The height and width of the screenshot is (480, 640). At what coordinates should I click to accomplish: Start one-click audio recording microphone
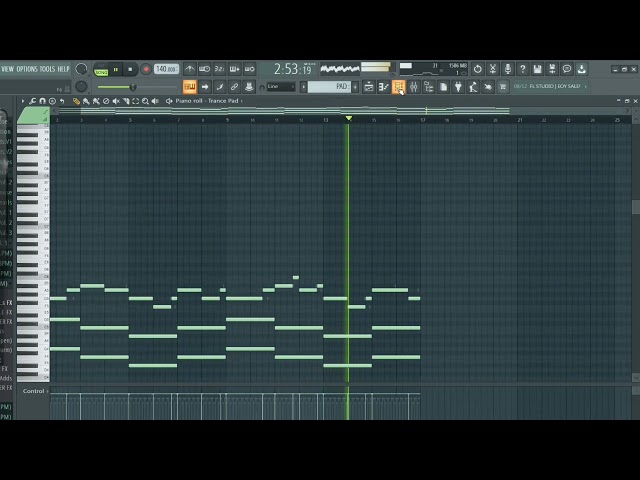(508, 69)
